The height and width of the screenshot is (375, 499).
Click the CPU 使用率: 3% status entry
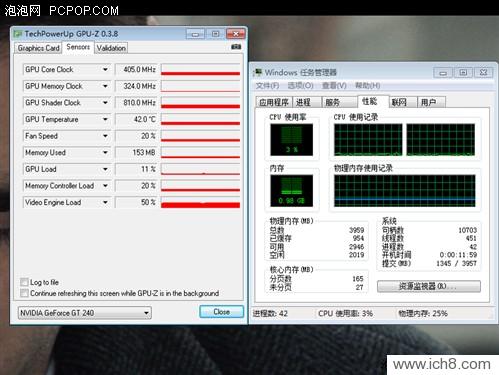click(x=345, y=313)
